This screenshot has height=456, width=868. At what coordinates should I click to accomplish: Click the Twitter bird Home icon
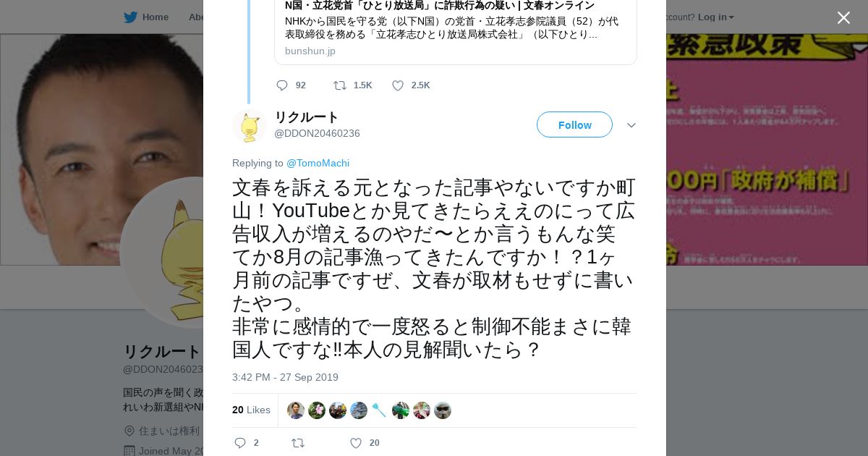130,17
